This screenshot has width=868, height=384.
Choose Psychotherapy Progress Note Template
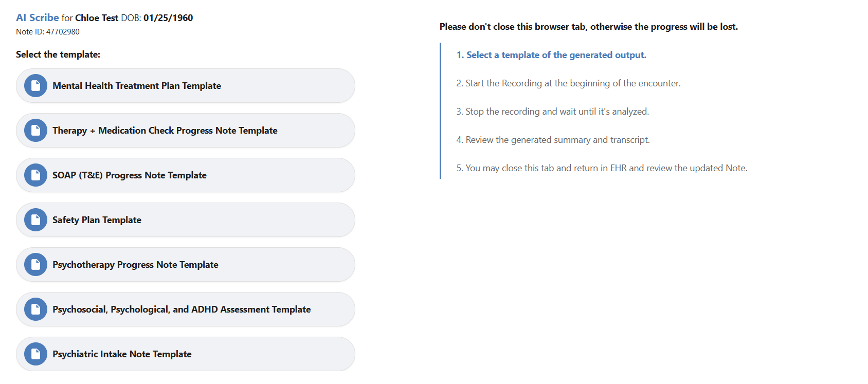point(135,265)
